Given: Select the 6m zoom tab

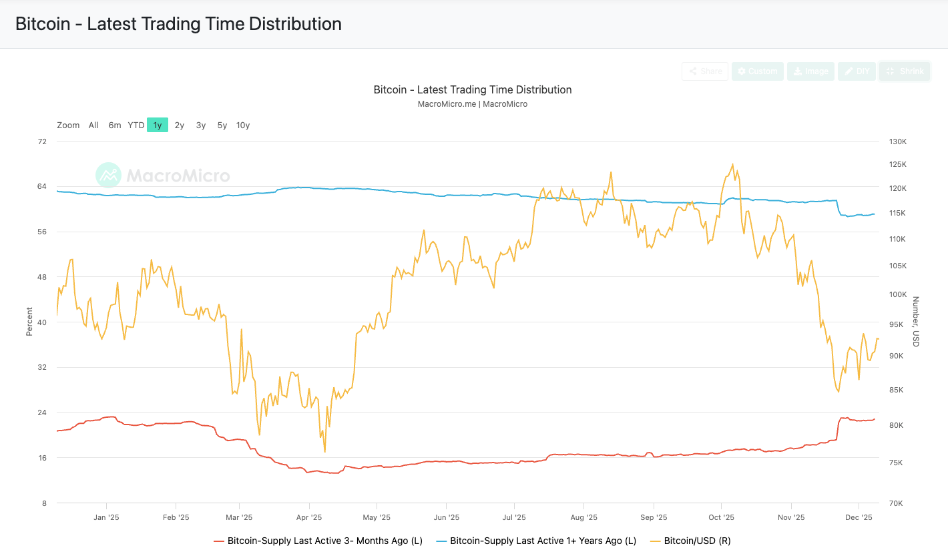Looking at the screenshot, I should pyautogui.click(x=114, y=125).
